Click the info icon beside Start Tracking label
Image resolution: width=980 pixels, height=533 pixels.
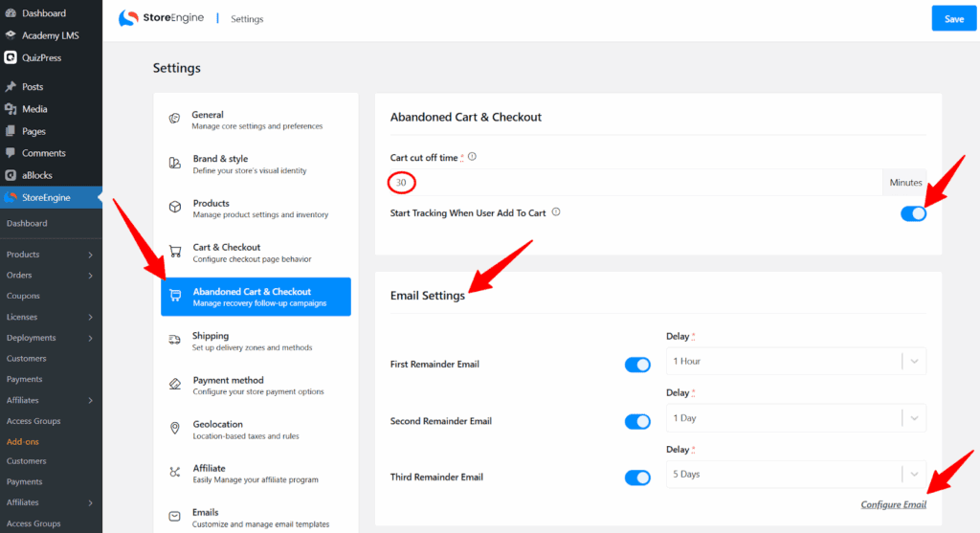pyautogui.click(x=556, y=212)
